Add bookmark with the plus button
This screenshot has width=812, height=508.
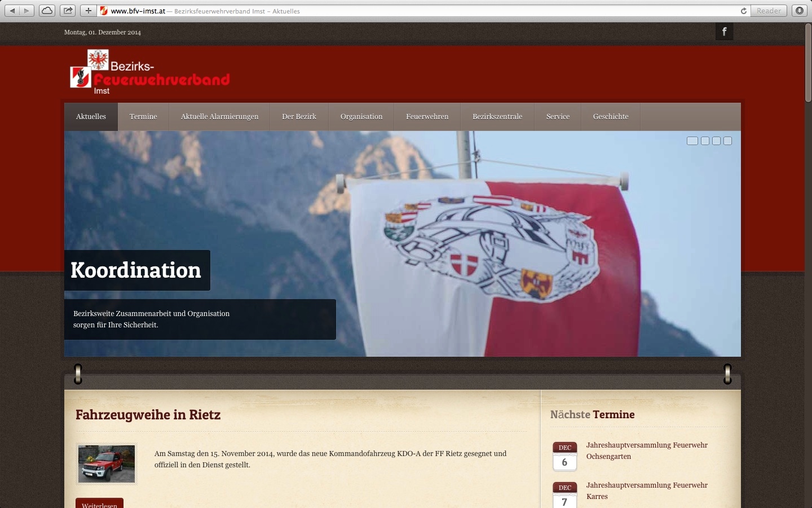pyautogui.click(x=88, y=11)
